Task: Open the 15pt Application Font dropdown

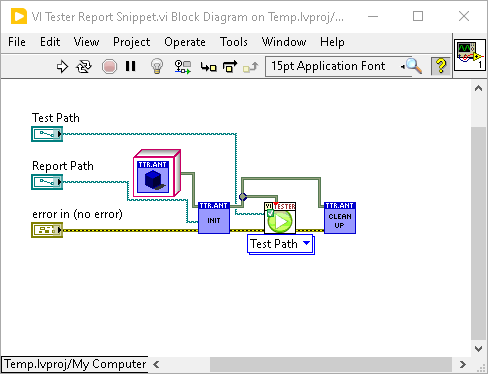Action: point(337,66)
